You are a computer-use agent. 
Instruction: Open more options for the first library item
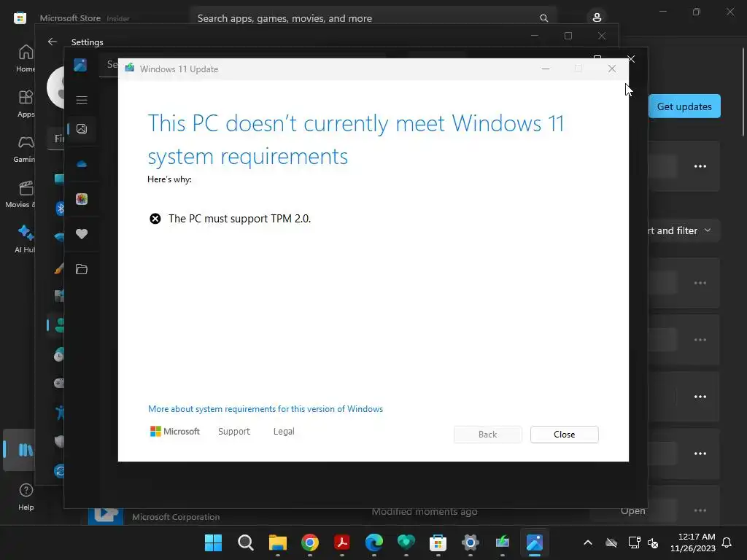(700, 166)
